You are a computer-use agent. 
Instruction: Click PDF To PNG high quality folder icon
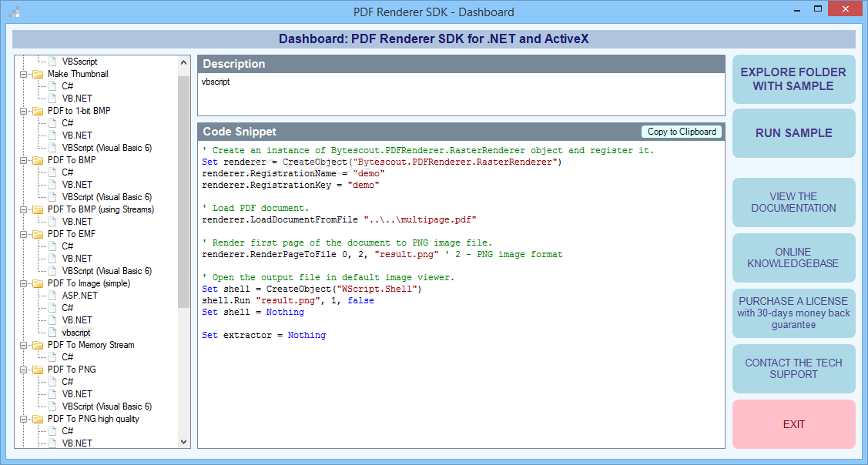pos(38,419)
